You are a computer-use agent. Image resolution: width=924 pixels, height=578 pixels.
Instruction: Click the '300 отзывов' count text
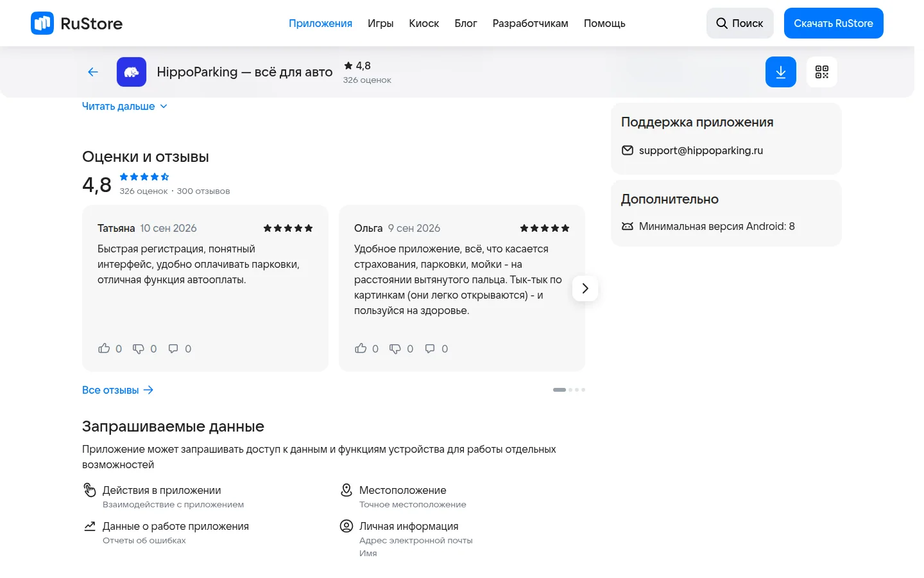pyautogui.click(x=203, y=191)
